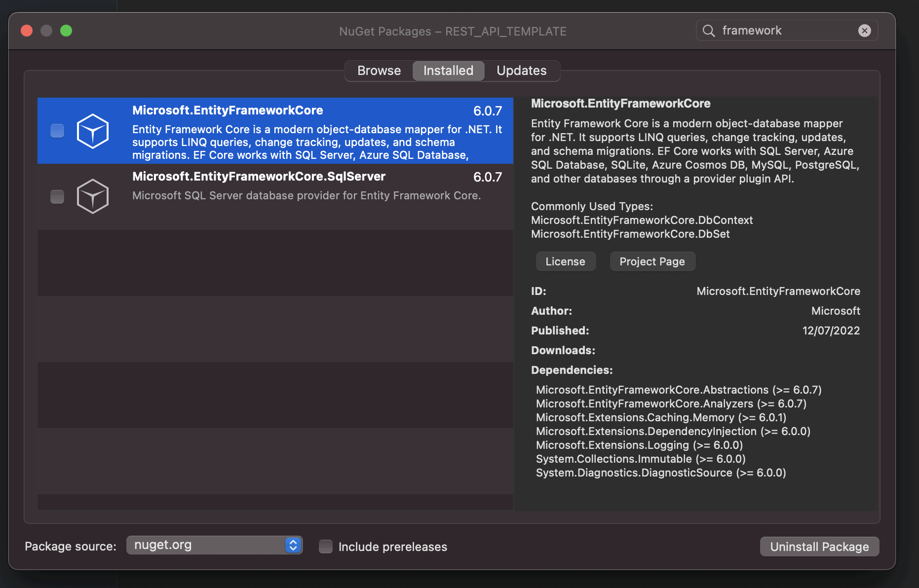Click the Microsoft.EntityFrameworkCore package cube icon

pyautogui.click(x=93, y=131)
